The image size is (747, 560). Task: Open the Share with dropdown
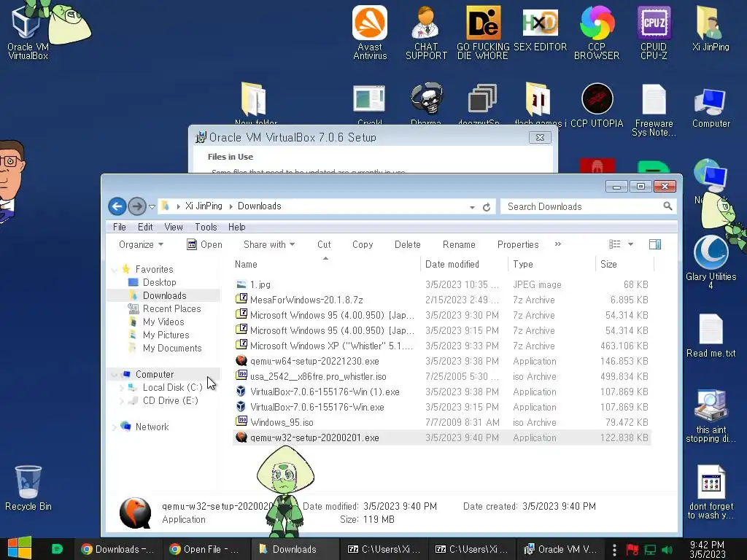[269, 244]
